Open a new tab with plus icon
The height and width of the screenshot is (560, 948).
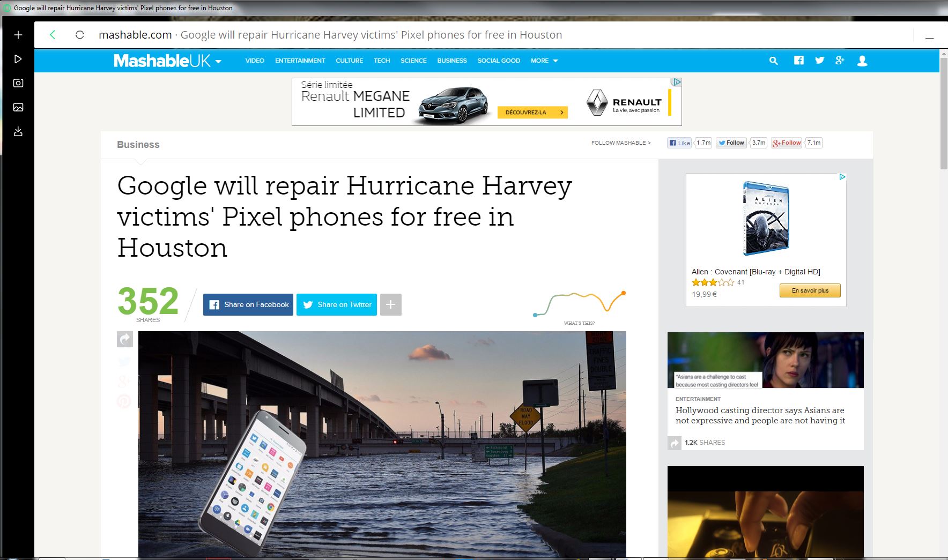tap(18, 35)
